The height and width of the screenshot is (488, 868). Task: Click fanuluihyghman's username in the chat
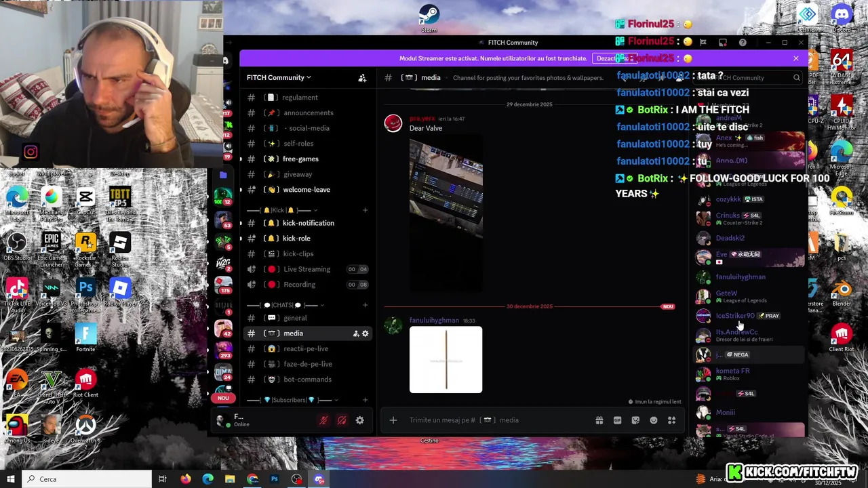[434, 320]
